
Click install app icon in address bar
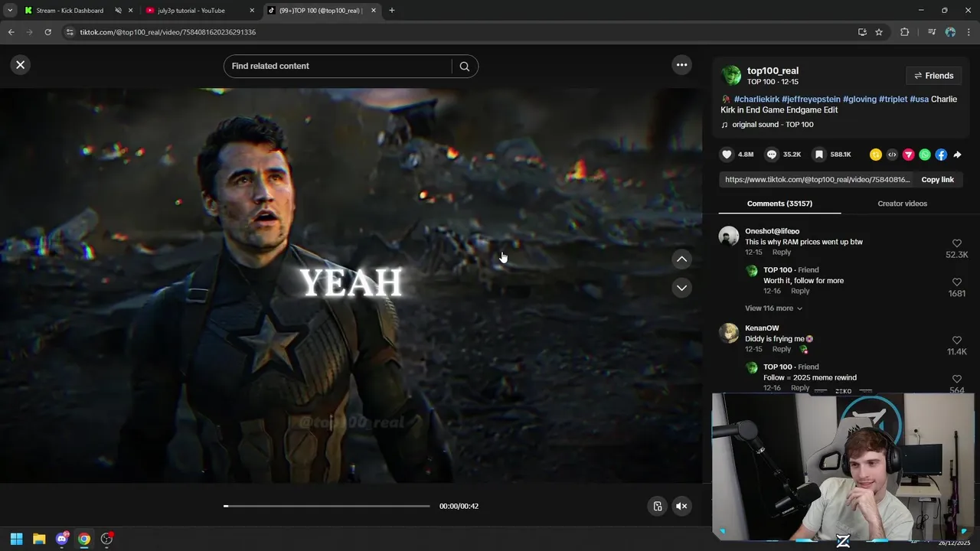click(x=862, y=32)
